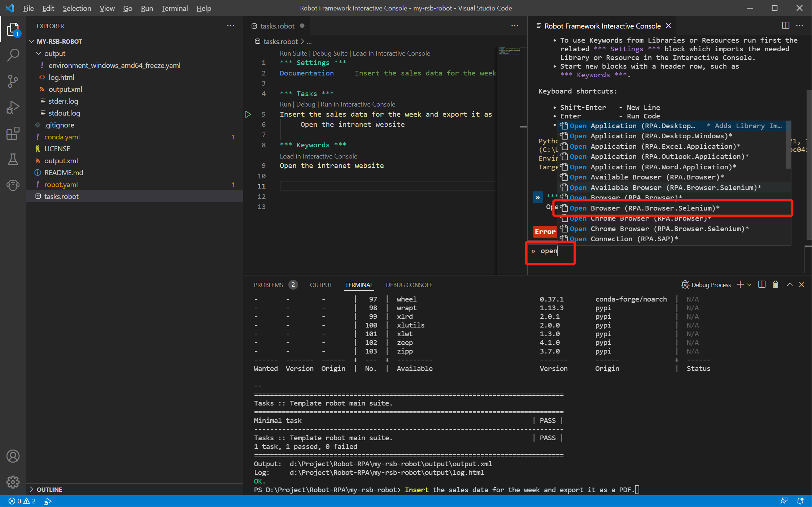Select Open Browser (RPA.Browser.Selenium) suggestion
This screenshot has width=812, height=507.
click(x=644, y=208)
